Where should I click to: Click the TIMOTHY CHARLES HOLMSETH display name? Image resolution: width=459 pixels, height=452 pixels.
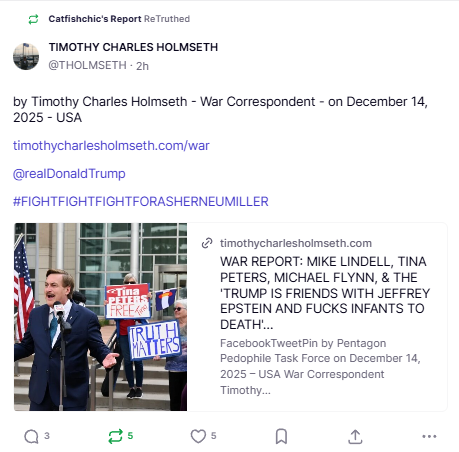point(133,47)
